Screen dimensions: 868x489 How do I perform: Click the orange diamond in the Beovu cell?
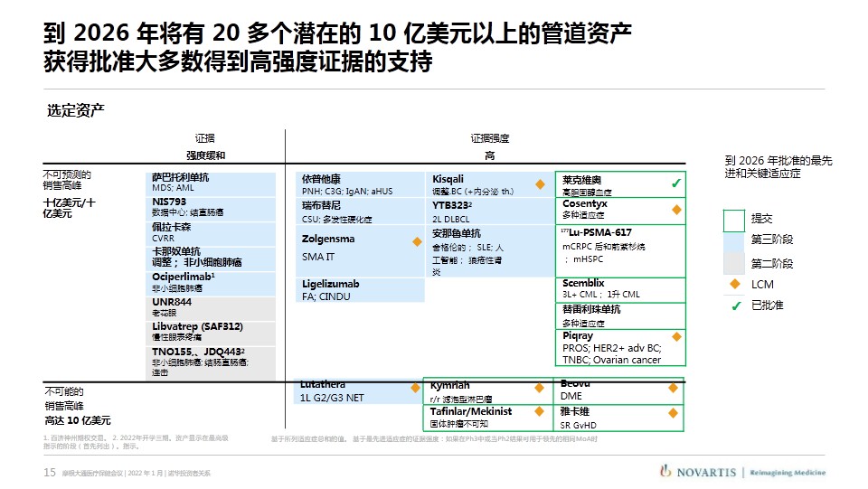pyautogui.click(x=673, y=388)
